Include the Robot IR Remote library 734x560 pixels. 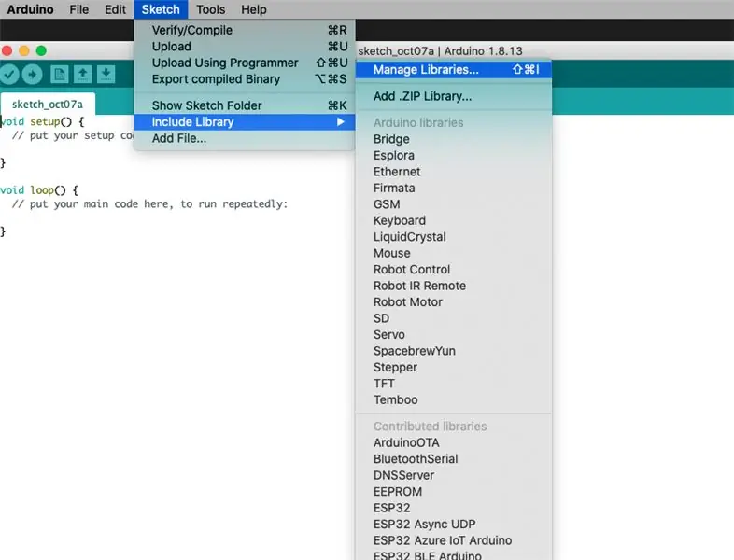tap(454, 286)
